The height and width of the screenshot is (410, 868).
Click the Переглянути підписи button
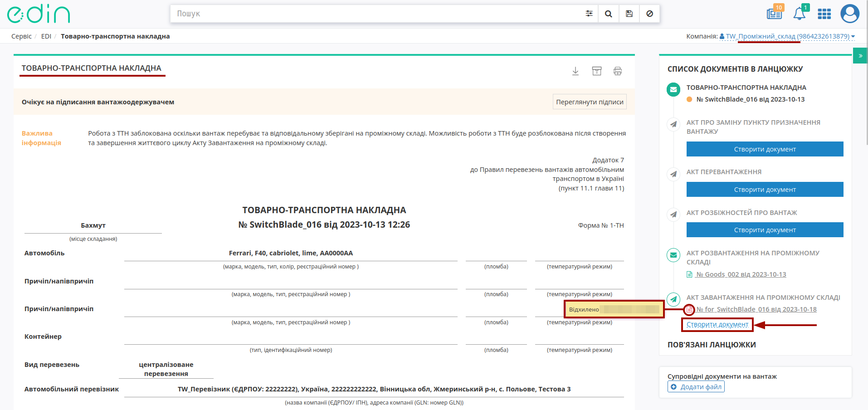(590, 102)
